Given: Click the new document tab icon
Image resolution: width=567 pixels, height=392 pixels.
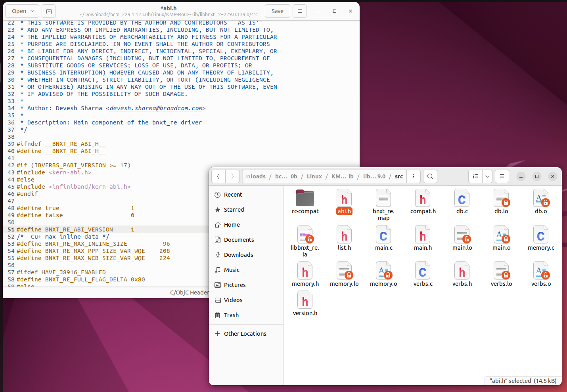Looking at the screenshot, I should pos(49,11).
